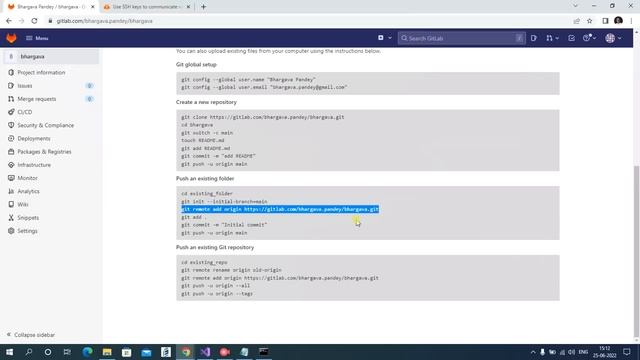
Task: Click the create new plus icon
Action: click(380, 38)
